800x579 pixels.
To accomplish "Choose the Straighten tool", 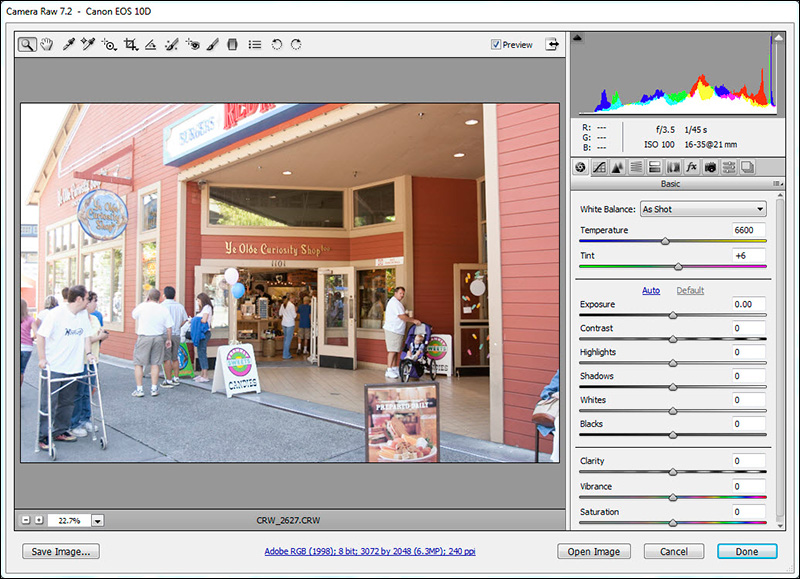I will [x=151, y=45].
